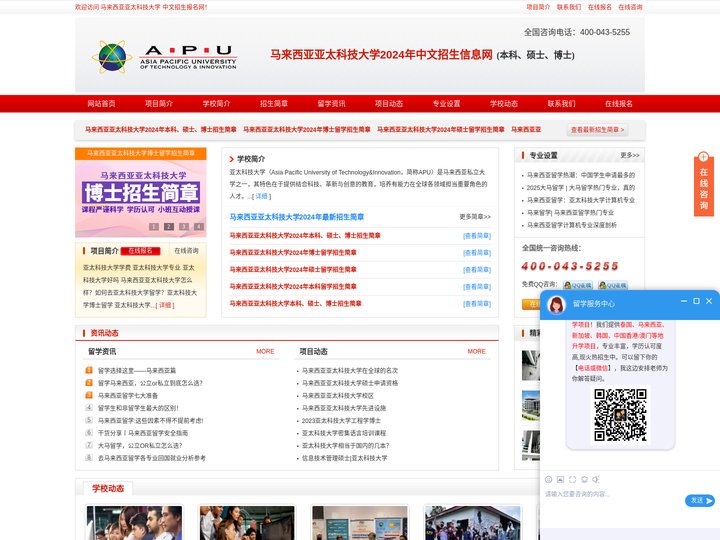Open 马来西亚亚太科技大学2024年硕士留学招生简章 link
The image size is (720, 540).
[x=293, y=270]
